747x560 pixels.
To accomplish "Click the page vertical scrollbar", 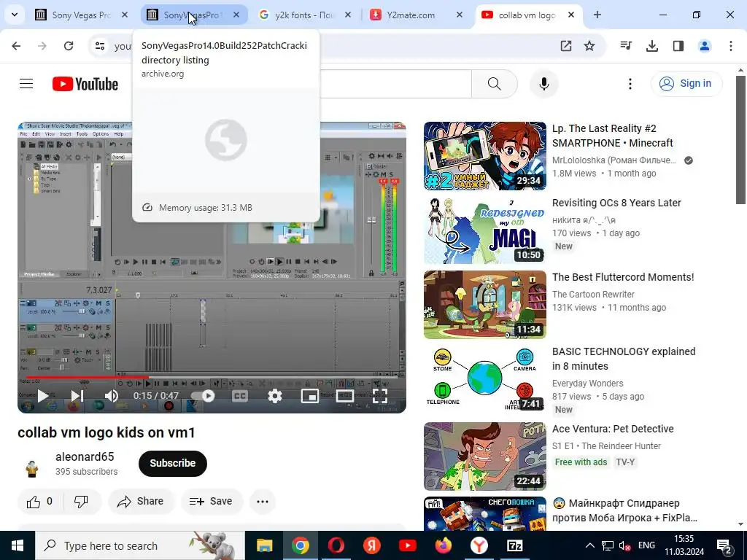I will pyautogui.click(x=741, y=140).
